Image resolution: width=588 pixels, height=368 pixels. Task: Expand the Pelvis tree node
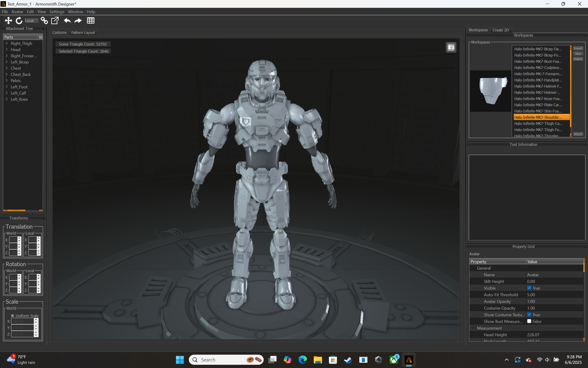point(7,80)
